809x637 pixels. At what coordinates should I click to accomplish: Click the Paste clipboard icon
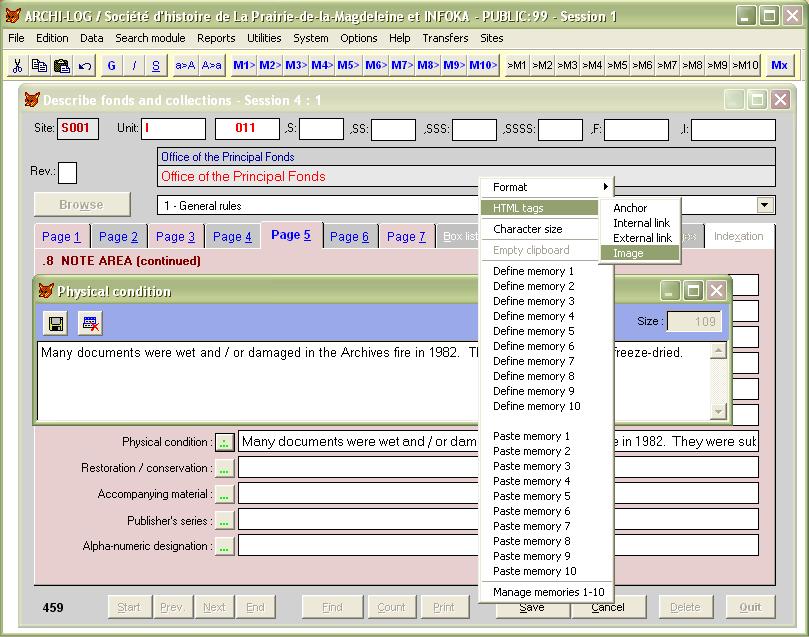click(x=61, y=66)
